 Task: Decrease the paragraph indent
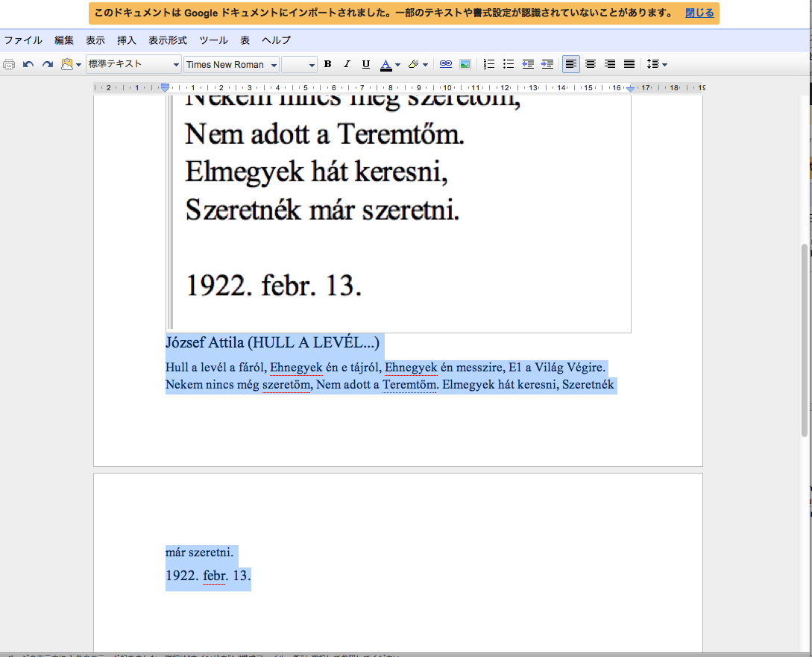[528, 64]
